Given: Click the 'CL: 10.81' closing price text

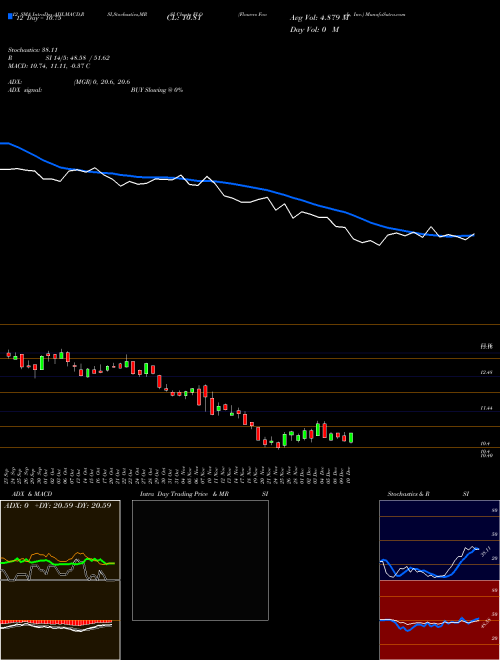Looking at the screenshot, I should 185,18.
